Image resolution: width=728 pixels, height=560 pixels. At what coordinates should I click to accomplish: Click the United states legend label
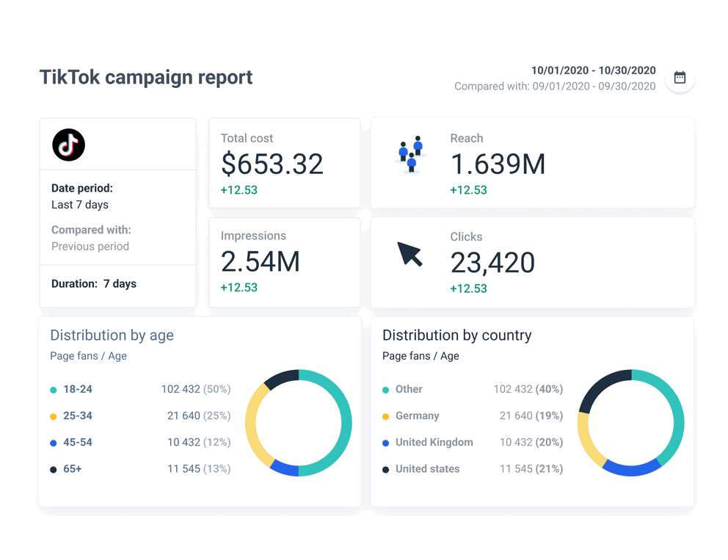coord(427,468)
